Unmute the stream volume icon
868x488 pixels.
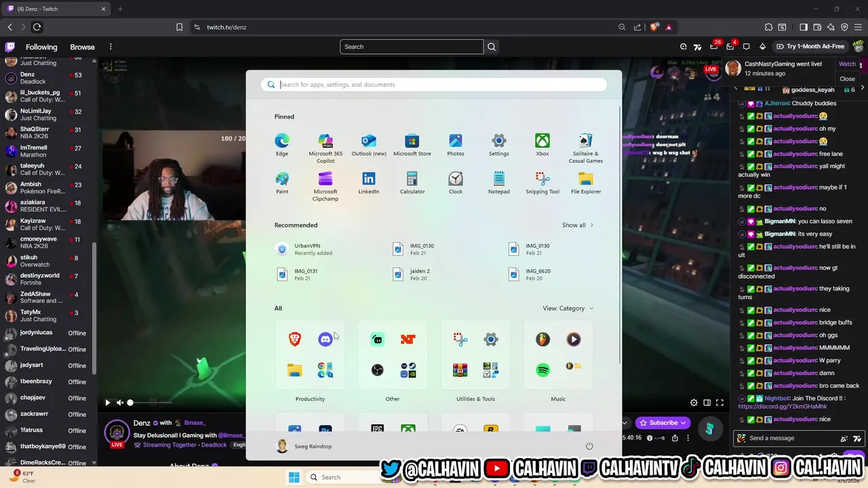(120, 403)
